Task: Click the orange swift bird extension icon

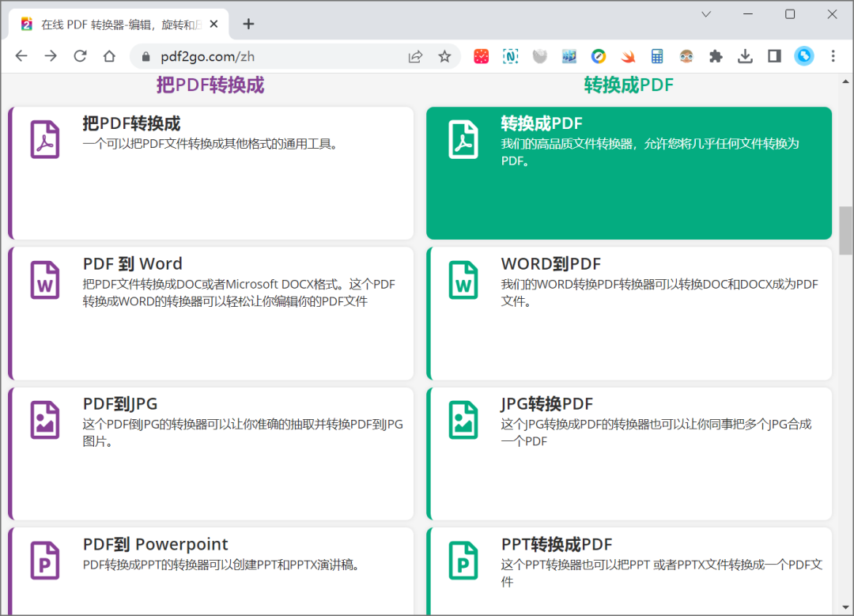Action: point(628,56)
